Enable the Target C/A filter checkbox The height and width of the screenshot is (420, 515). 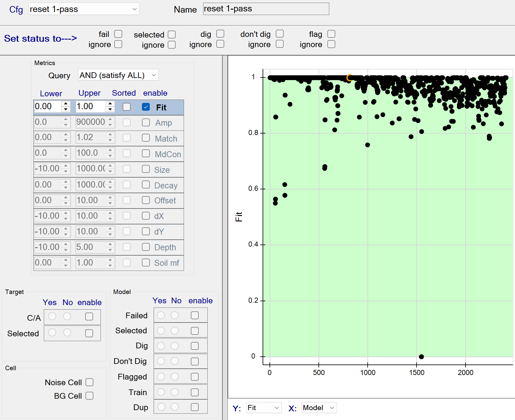click(x=89, y=317)
